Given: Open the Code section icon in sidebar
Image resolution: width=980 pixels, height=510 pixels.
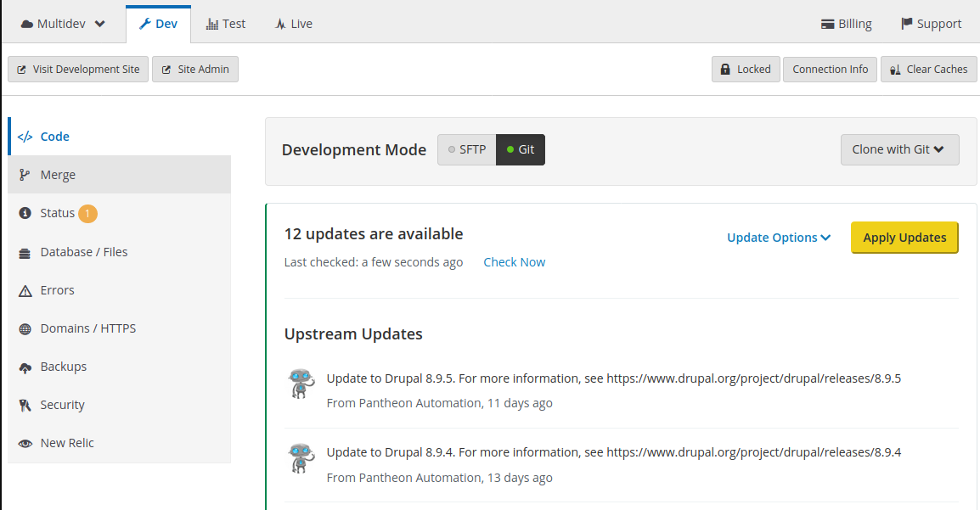Looking at the screenshot, I should click(x=25, y=137).
